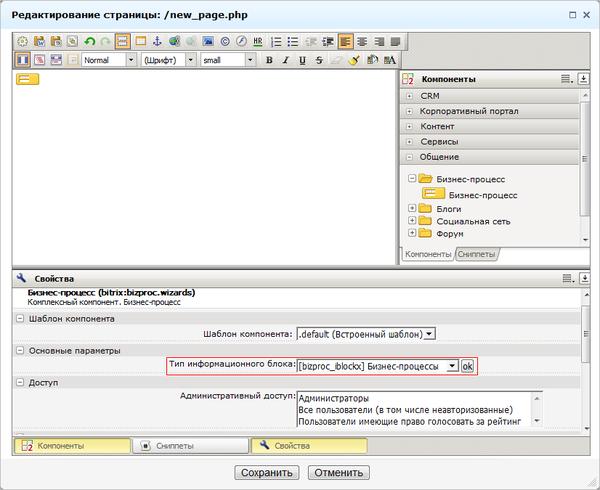Switch to the Сниппеты tab in components panel
This screenshot has height=490, width=600.
[477, 255]
